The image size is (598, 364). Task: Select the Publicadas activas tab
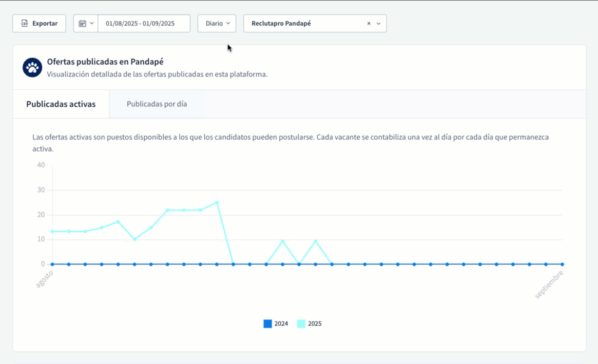tap(59, 104)
